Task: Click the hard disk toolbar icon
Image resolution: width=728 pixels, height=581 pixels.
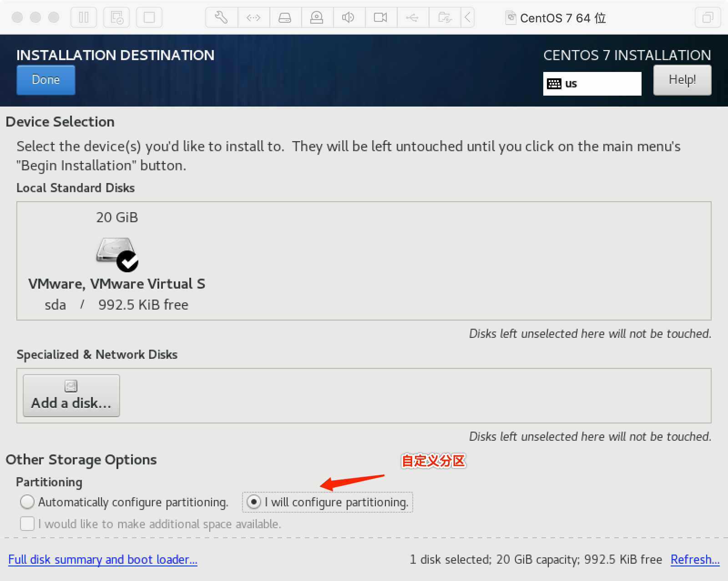Action: tap(285, 18)
